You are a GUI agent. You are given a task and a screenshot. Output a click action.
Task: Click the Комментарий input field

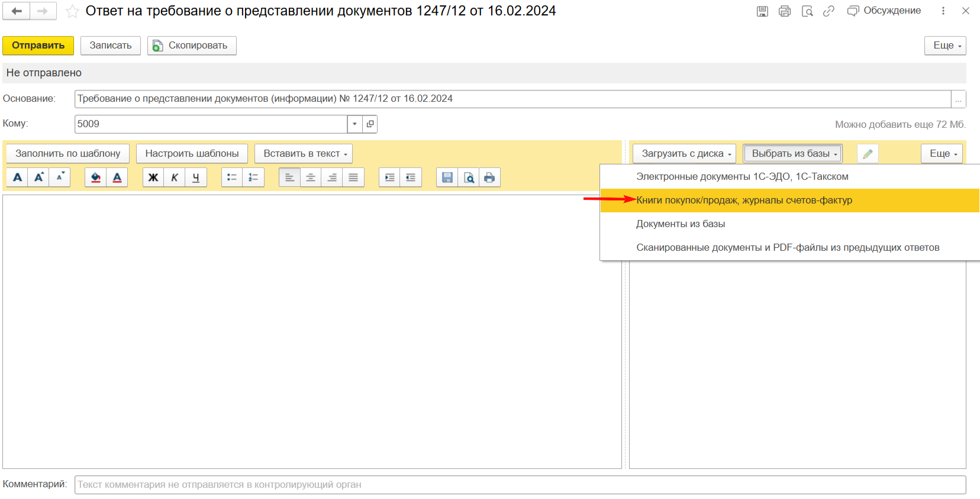point(520,485)
